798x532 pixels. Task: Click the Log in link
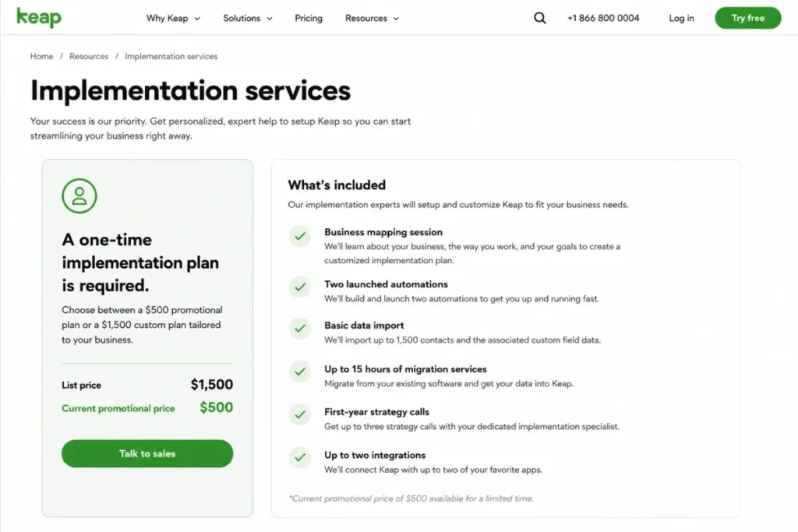pos(681,19)
